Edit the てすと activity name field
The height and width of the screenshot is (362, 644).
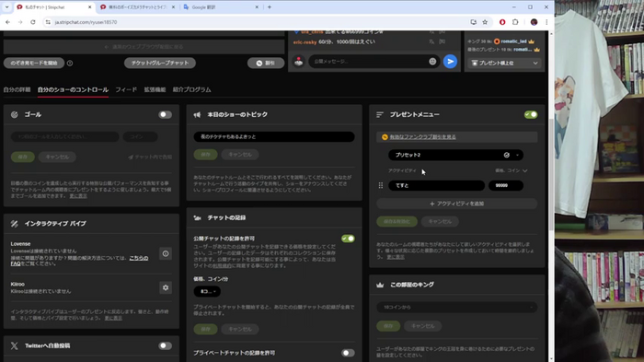point(437,185)
